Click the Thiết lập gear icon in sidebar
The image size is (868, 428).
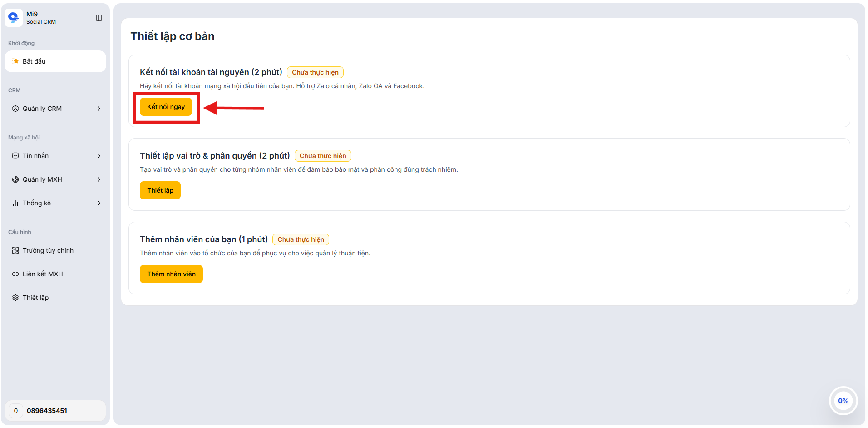(x=15, y=298)
